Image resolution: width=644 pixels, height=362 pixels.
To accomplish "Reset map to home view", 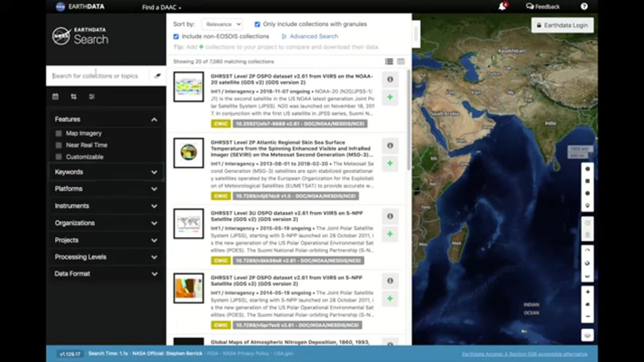I will pos(587,304).
